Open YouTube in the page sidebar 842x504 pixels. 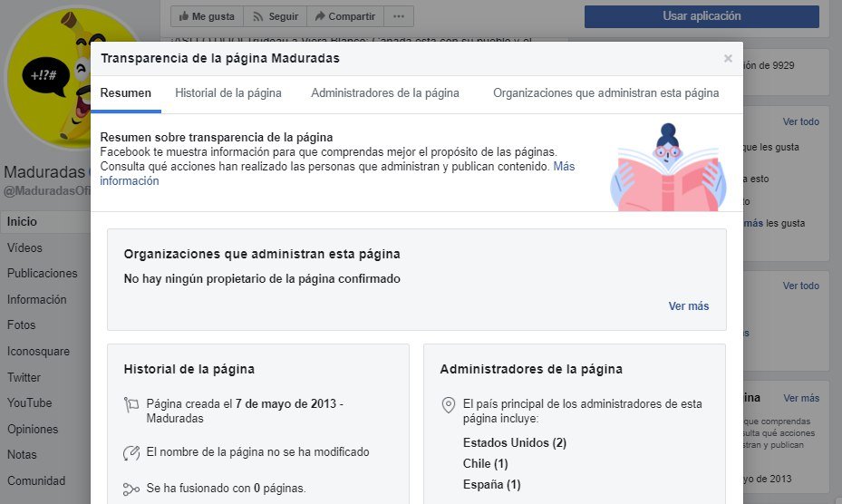(30, 402)
